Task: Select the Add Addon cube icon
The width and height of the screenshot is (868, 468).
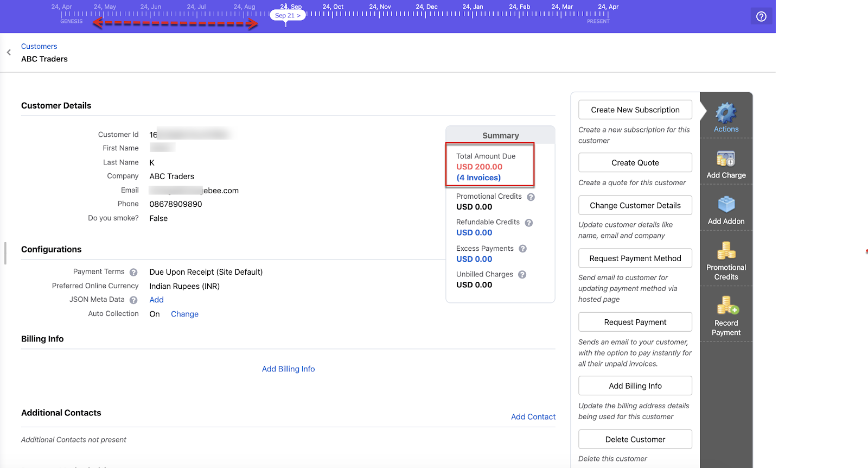Action: pos(726,205)
